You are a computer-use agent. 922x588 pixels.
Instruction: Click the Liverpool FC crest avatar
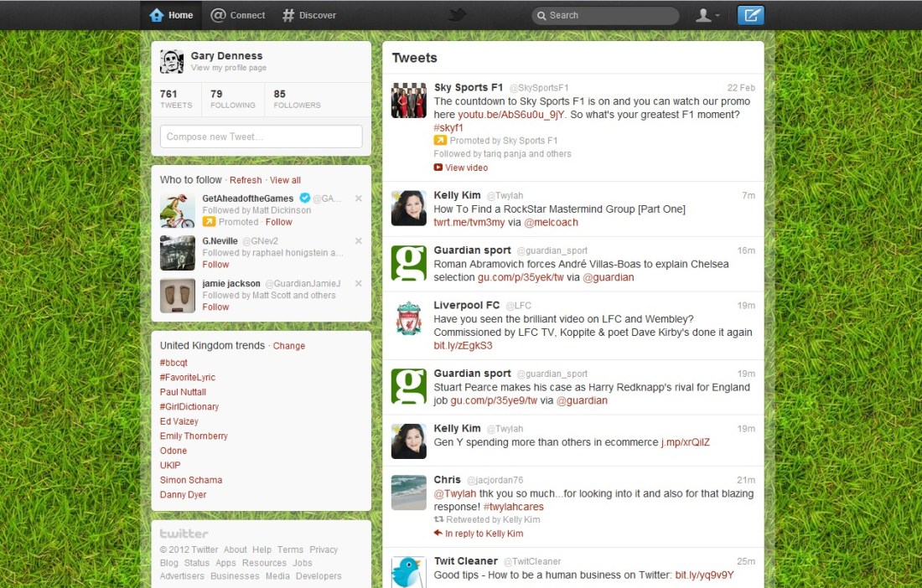point(409,318)
